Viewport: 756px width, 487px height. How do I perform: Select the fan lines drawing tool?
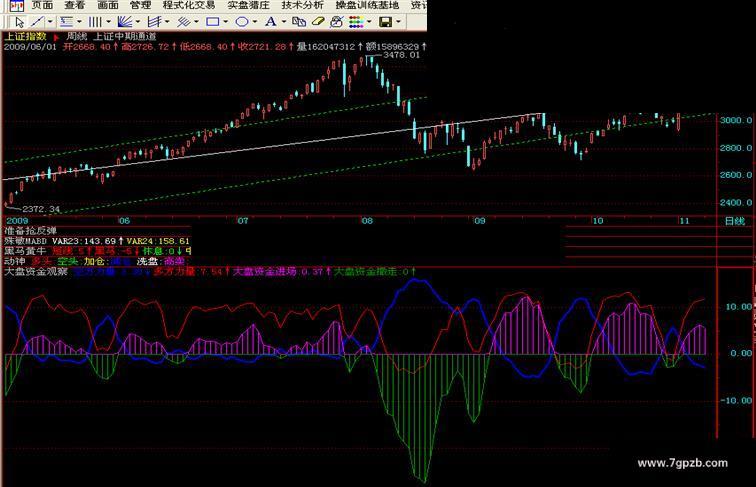(125, 22)
